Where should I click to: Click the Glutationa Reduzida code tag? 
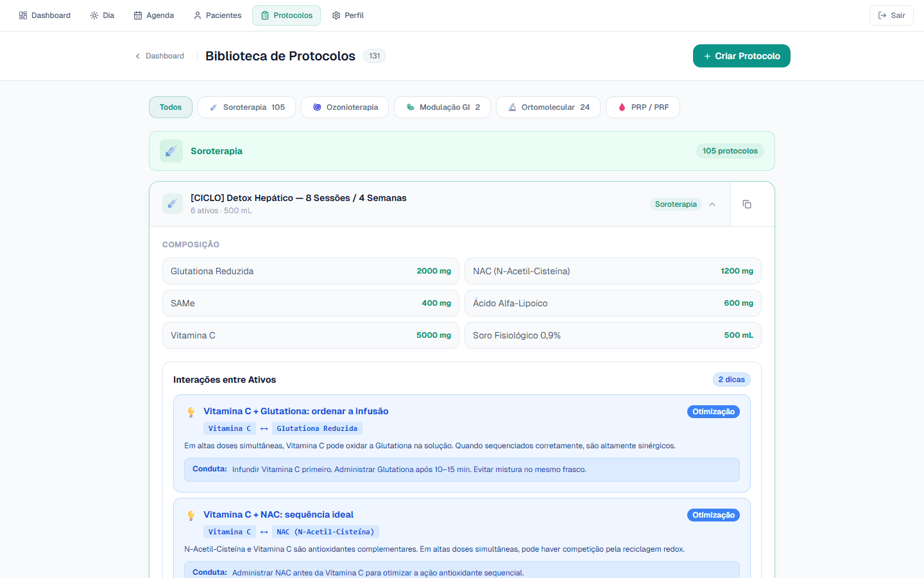[317, 428]
